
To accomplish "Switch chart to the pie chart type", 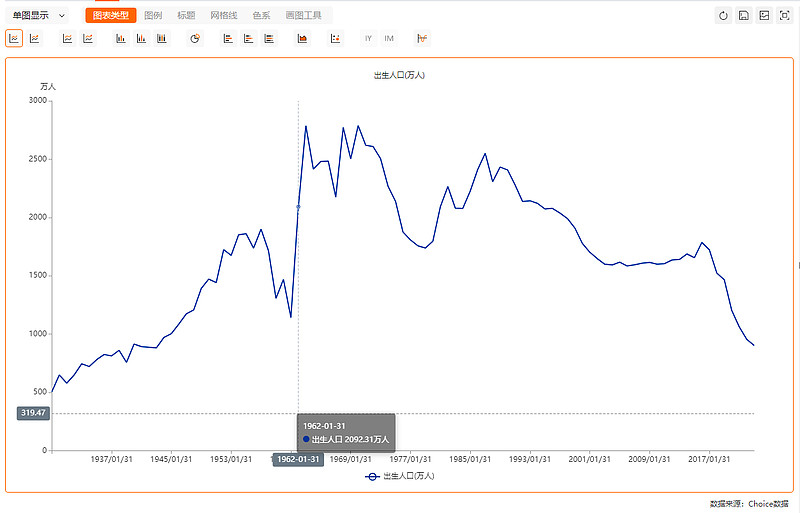I will click(x=195, y=38).
